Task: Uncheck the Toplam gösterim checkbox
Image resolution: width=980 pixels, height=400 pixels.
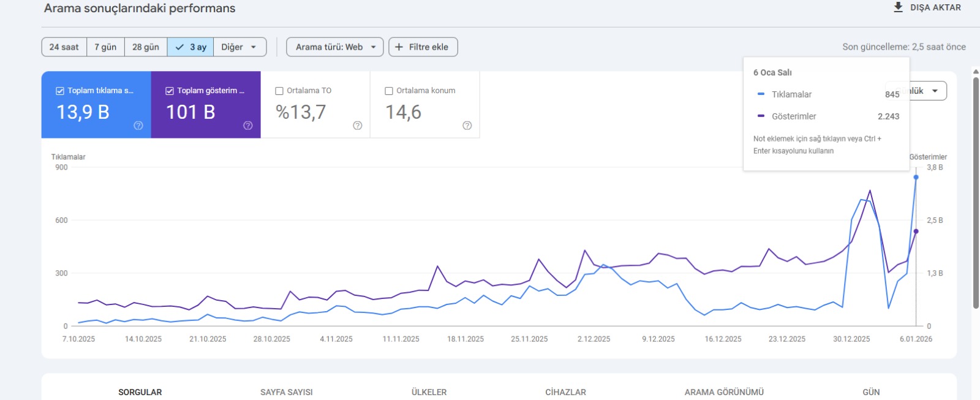Action: tap(170, 91)
